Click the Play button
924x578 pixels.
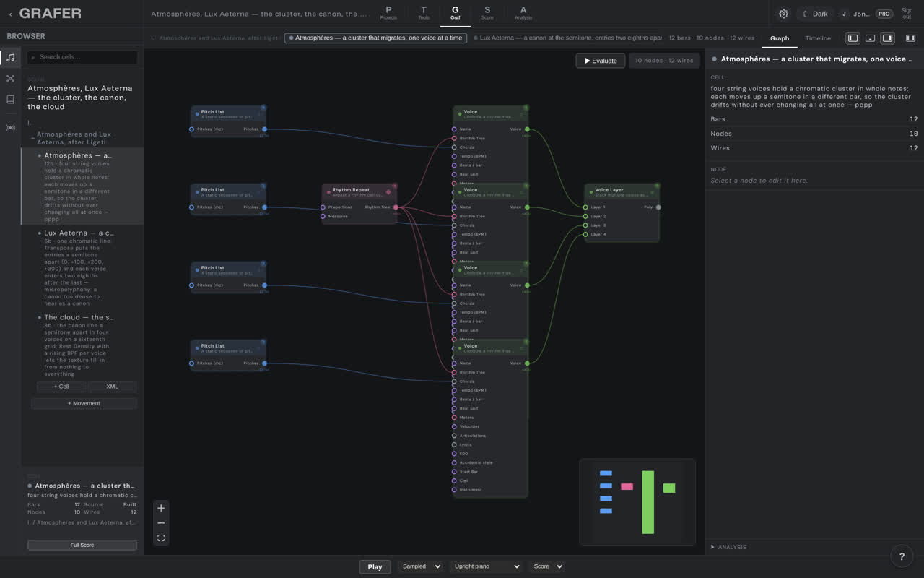click(x=375, y=566)
